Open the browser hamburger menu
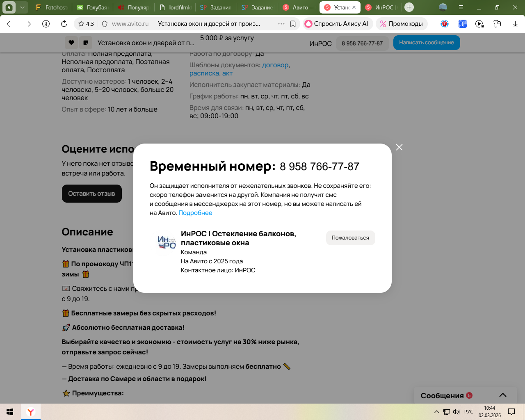This screenshot has height=420, width=525. [x=461, y=7]
